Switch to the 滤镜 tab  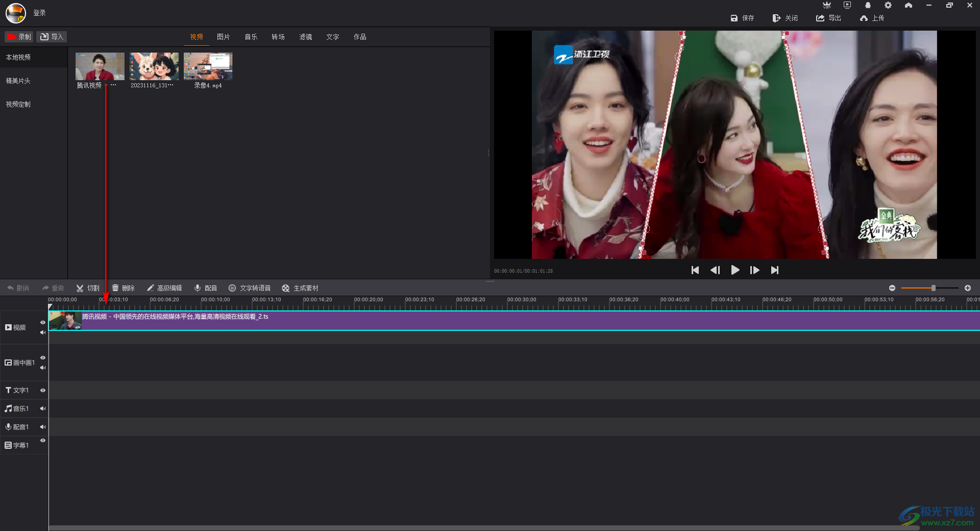click(306, 37)
